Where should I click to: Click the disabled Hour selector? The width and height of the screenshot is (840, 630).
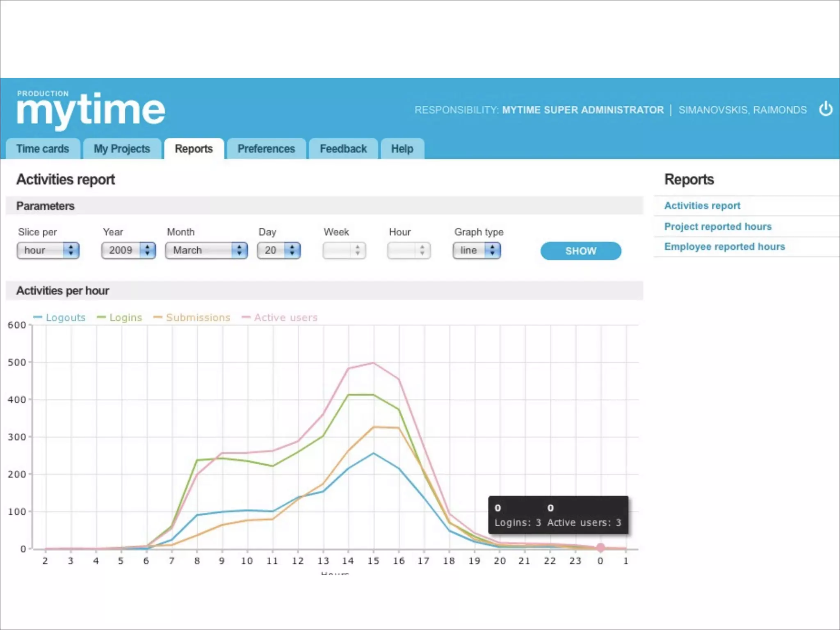point(409,250)
